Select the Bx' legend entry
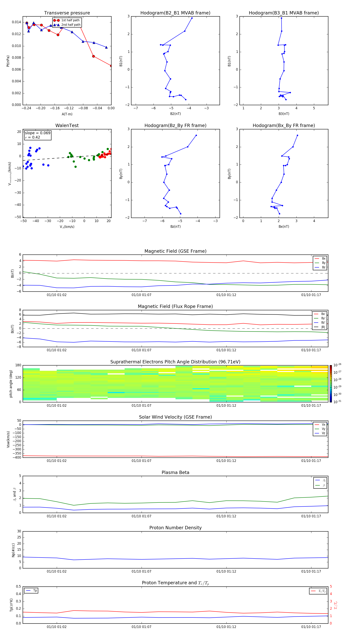 (320, 314)
